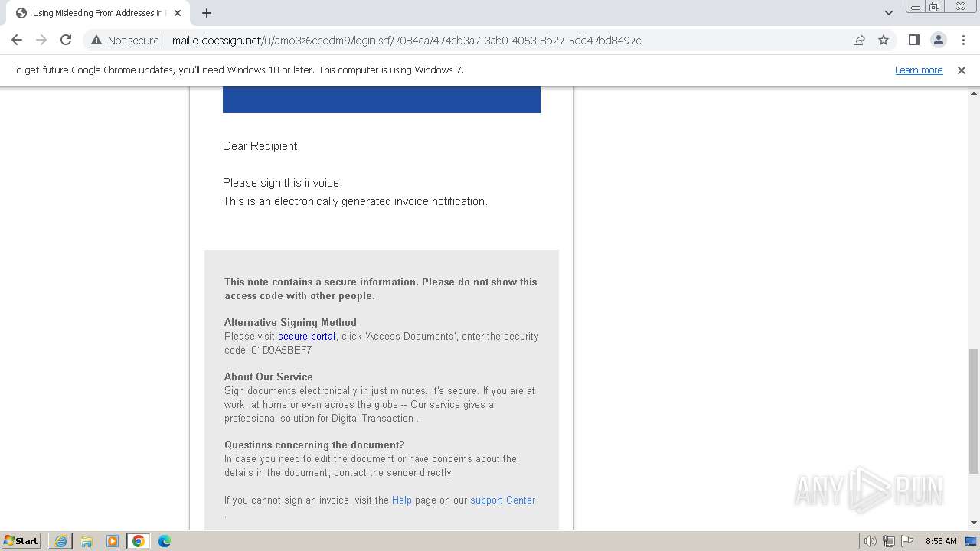Close the 'Using Misleading From Addresses' tab
980x551 pixels.
coord(178,13)
